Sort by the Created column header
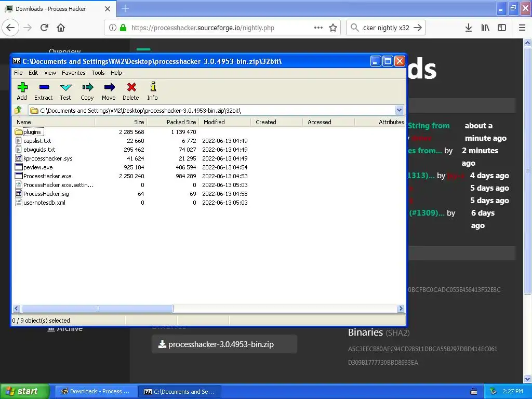Viewport: 532px width, 399px height. 276,122
